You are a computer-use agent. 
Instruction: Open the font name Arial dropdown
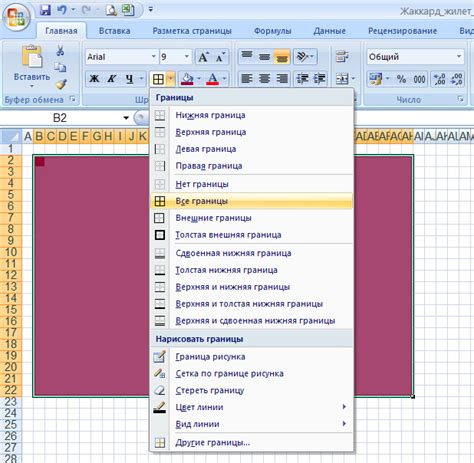coord(154,57)
